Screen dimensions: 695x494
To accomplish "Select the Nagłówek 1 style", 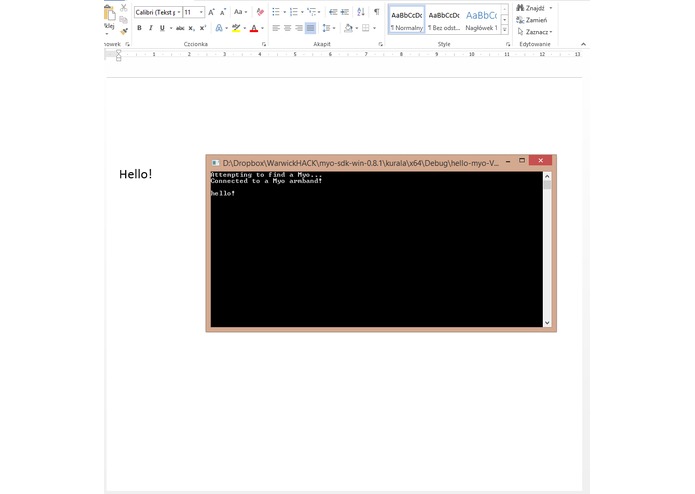I will [481, 20].
